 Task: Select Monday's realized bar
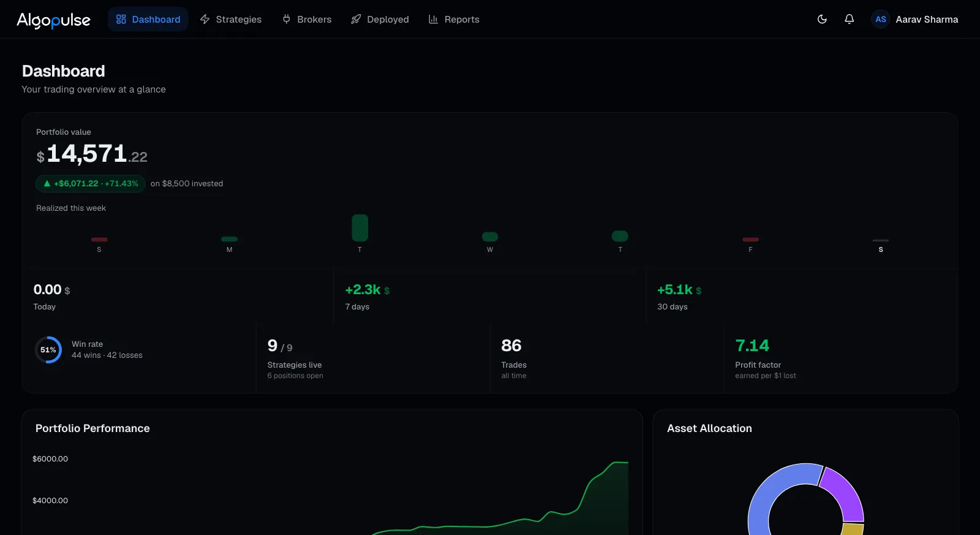(229, 239)
